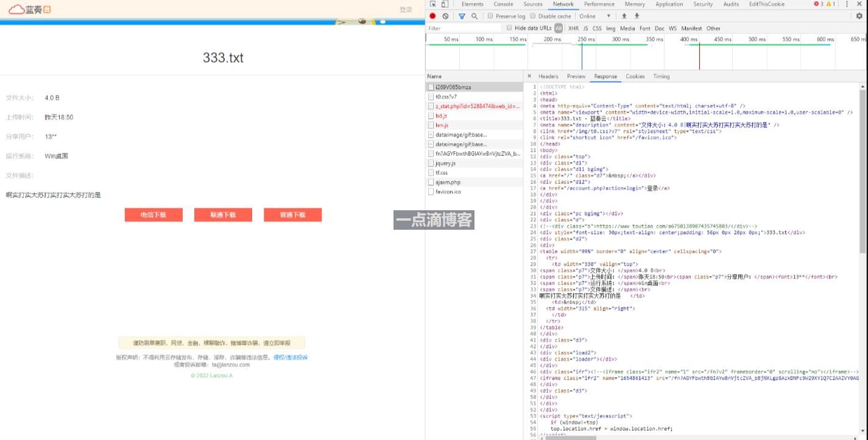Select the inspect element cursor icon
Viewport: 868px width, 440px height.
pyautogui.click(x=432, y=4)
